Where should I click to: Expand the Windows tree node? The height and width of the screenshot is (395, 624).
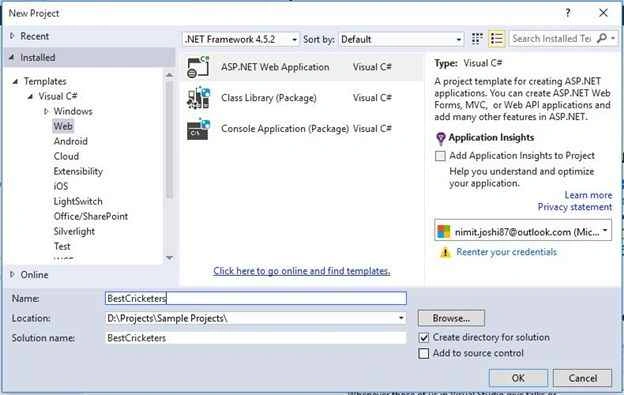click(x=46, y=111)
